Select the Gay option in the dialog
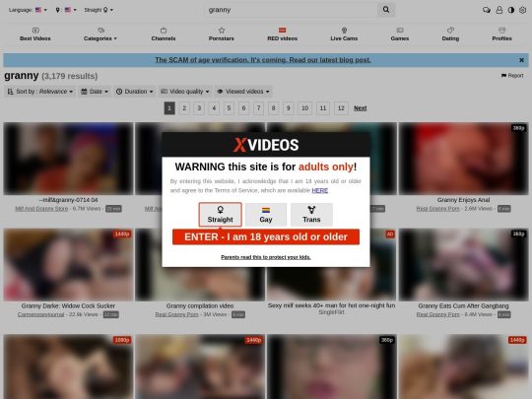The height and width of the screenshot is (399, 532). (x=266, y=215)
